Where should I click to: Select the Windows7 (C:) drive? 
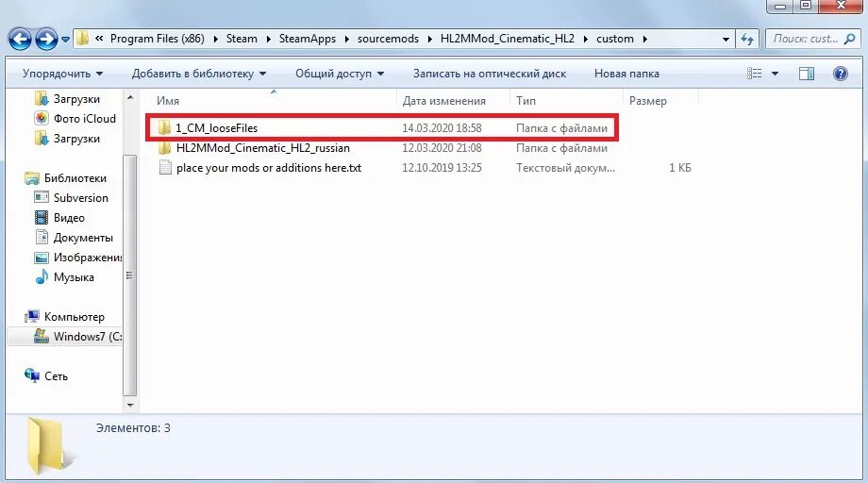pyautogui.click(x=78, y=337)
